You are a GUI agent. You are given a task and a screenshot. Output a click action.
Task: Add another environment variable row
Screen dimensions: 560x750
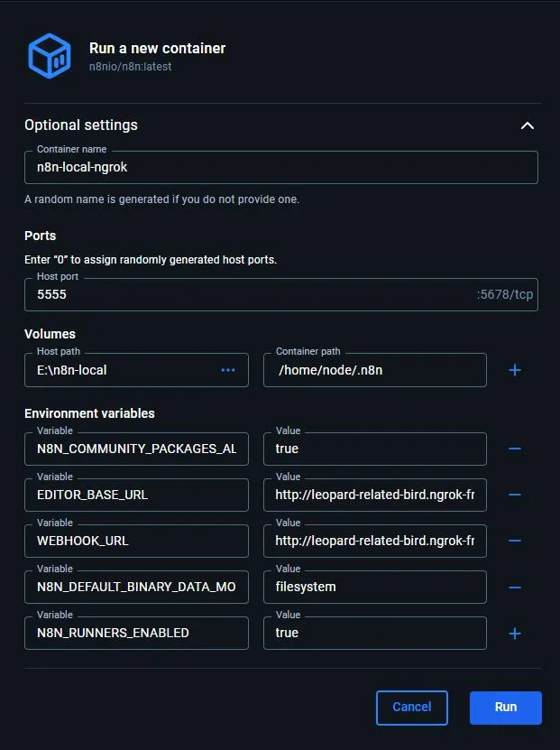coord(515,633)
